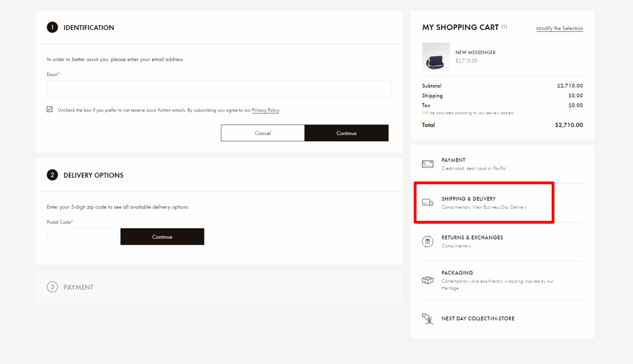Viewport: 633px width, 364px height.
Task: Click the Returns & Exchanges circular arrows icon
Action: (427, 242)
